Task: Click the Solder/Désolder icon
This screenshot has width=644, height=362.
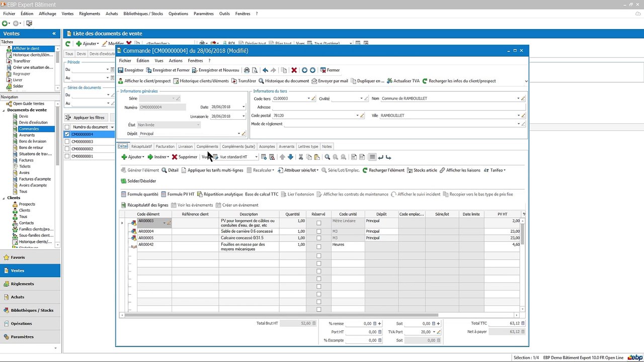Action: (x=124, y=181)
